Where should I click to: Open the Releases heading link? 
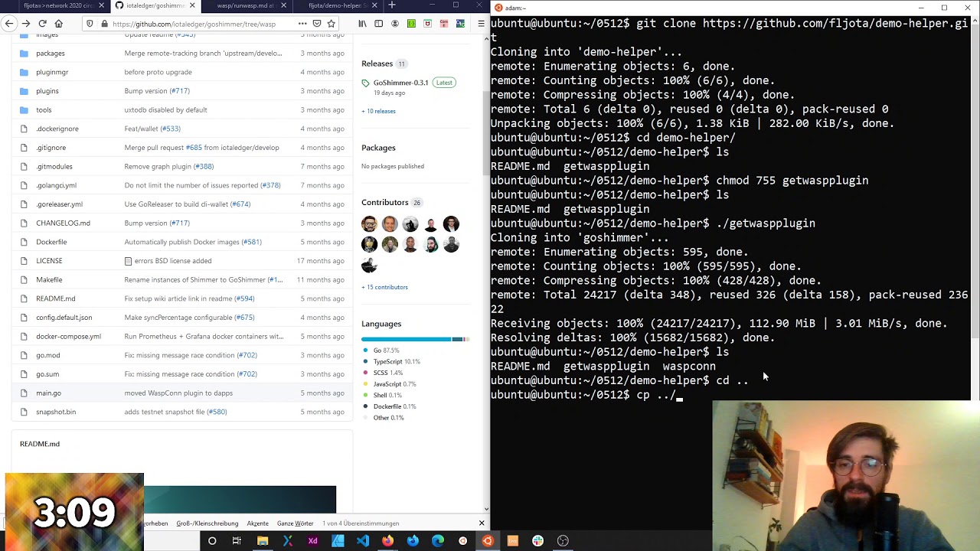click(x=377, y=64)
